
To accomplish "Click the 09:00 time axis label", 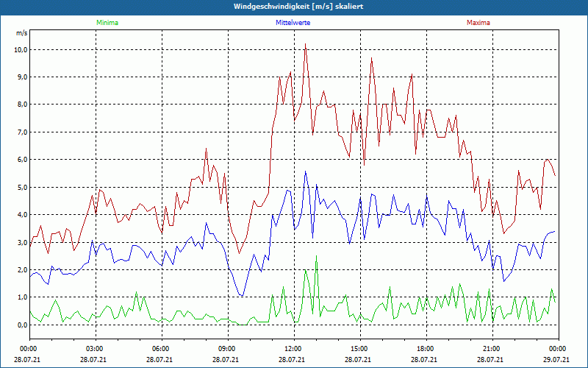I will (x=226, y=349).
